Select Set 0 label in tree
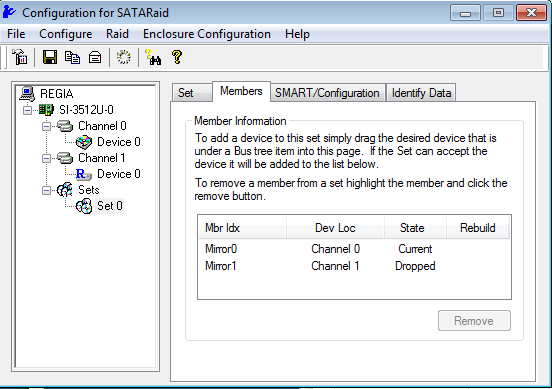The image size is (552, 389). pos(109,206)
